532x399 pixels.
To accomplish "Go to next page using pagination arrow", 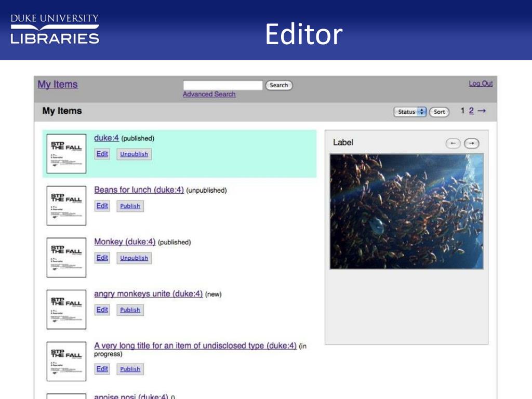I will pos(482,111).
